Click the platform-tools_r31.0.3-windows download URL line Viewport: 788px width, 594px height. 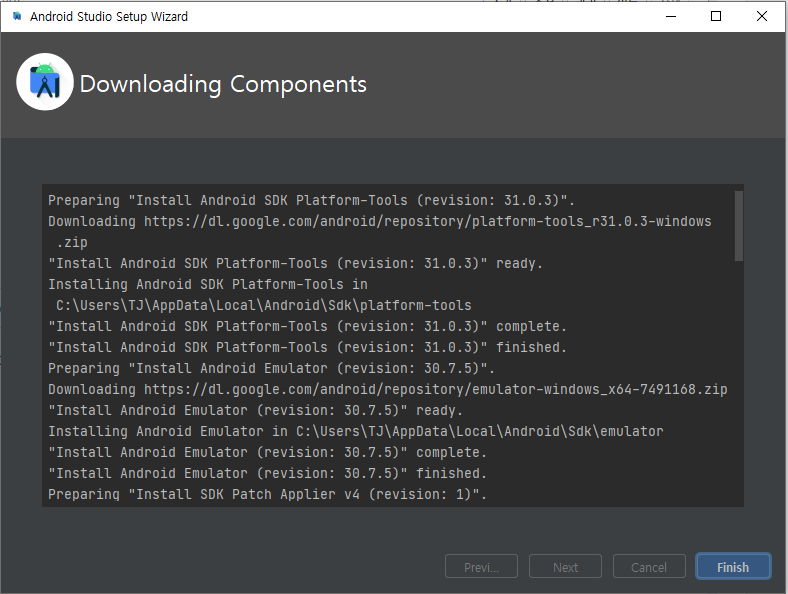(x=379, y=222)
